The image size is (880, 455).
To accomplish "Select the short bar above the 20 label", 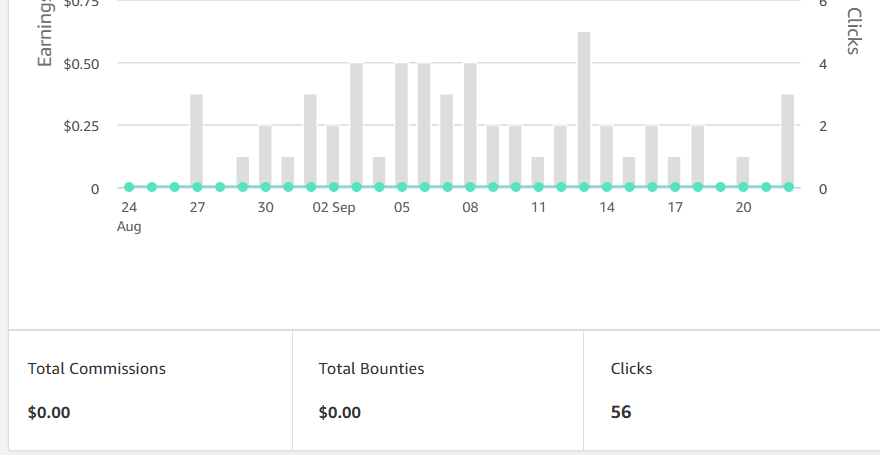I will [x=743, y=172].
